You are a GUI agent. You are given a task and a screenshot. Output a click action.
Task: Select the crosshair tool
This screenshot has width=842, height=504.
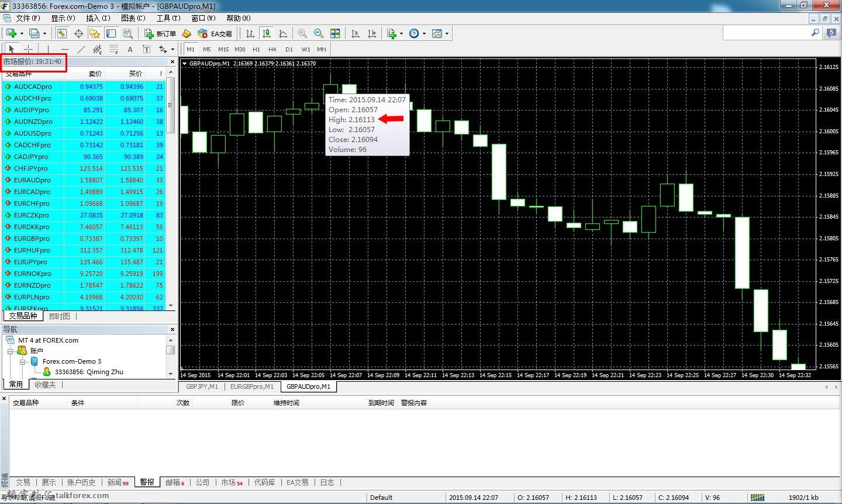coord(28,49)
